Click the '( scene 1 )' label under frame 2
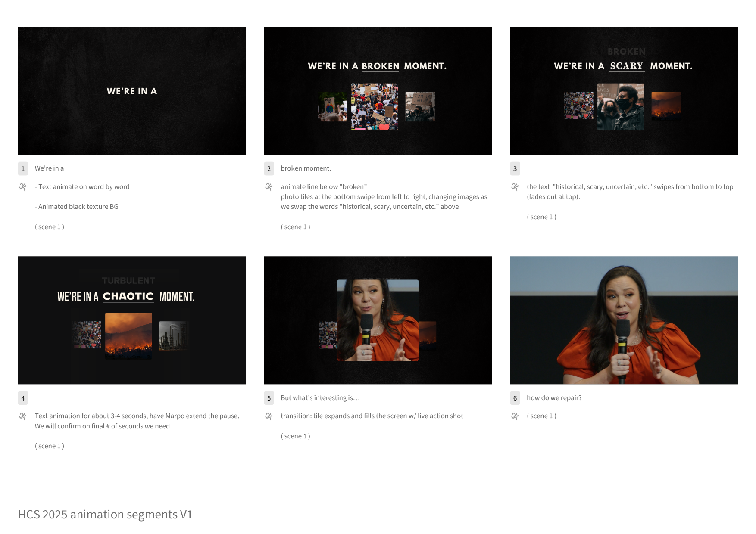Screen dimensions: 756x534 pos(296,227)
